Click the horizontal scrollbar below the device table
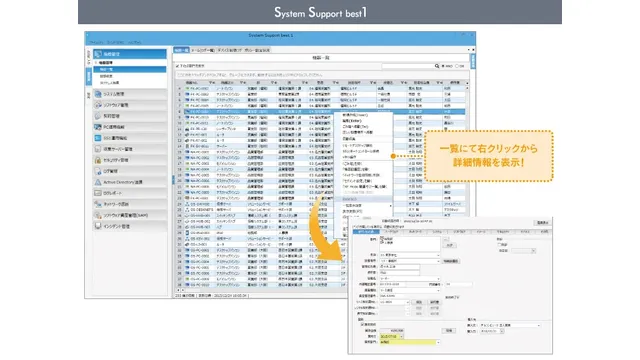Image resolution: width=640 pixels, height=360 pixels. pos(261,290)
